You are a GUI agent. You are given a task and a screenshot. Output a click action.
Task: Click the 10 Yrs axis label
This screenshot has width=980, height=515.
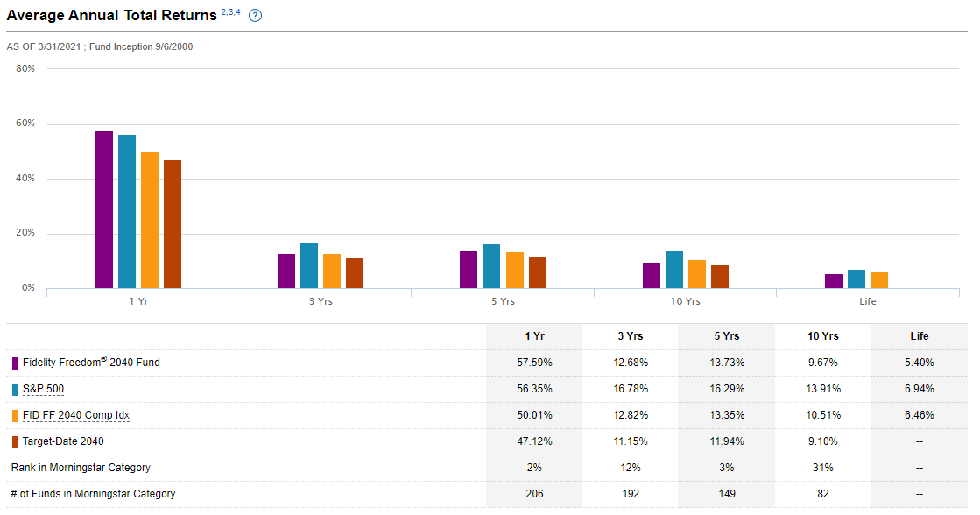tap(685, 301)
